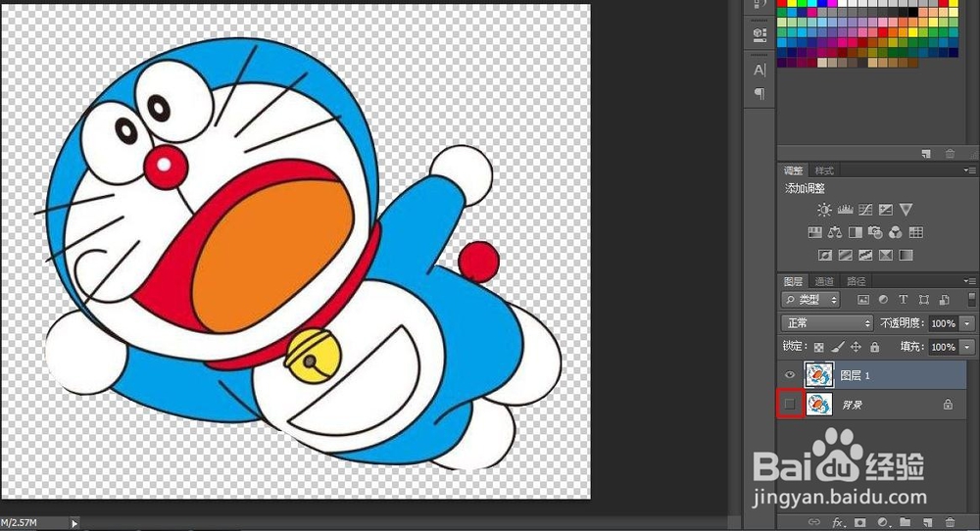Create a new layer group (folder icon)
980x531 pixels.
(x=905, y=522)
